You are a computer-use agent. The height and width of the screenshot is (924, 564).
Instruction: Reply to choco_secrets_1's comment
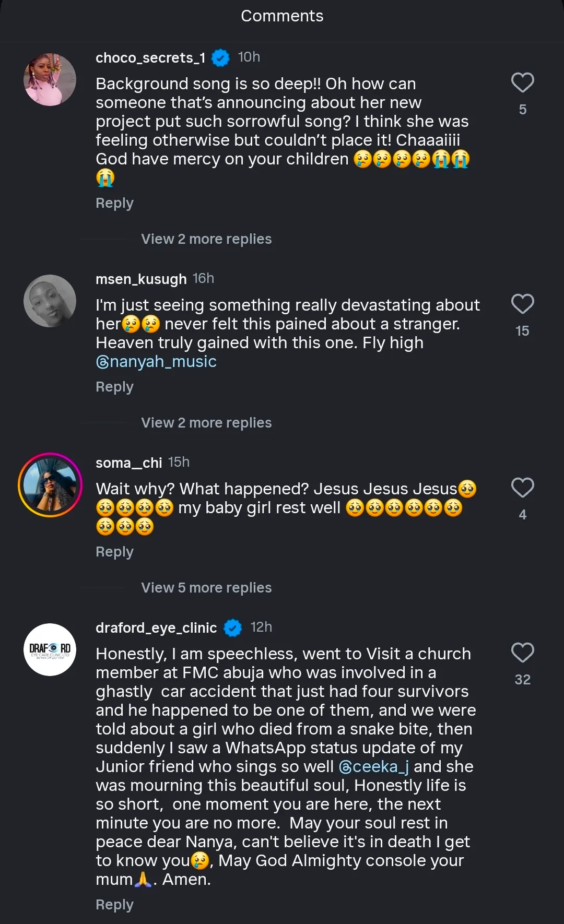pos(114,203)
